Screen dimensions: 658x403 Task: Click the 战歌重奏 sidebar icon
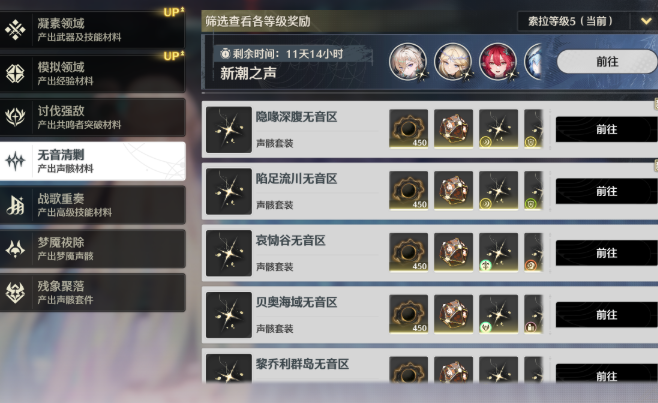(x=16, y=205)
